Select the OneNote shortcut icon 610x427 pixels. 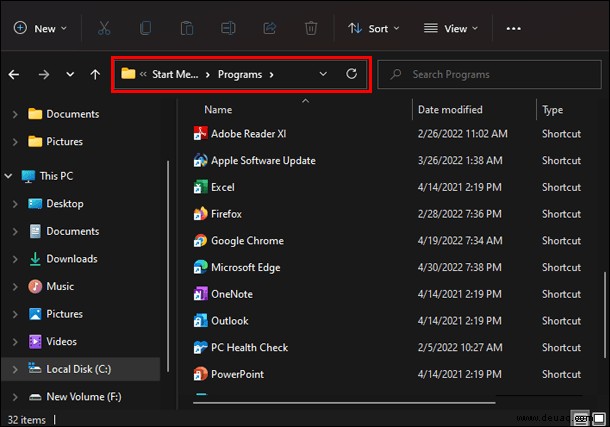coord(200,294)
